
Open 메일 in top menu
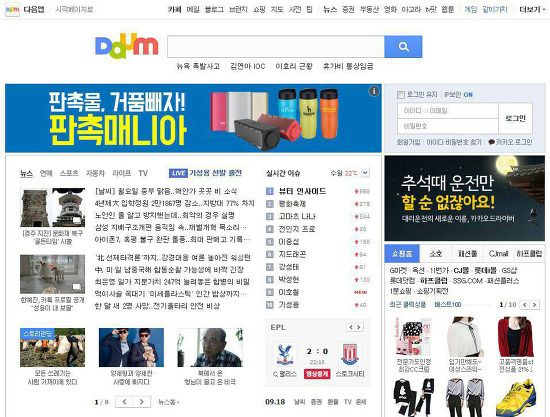[193, 9]
